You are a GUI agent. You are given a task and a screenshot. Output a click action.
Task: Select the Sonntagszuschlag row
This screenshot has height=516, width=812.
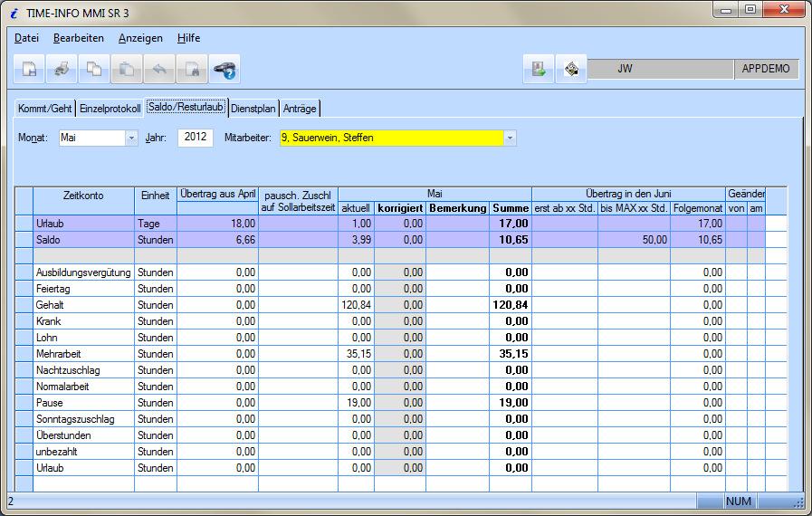tap(400, 419)
